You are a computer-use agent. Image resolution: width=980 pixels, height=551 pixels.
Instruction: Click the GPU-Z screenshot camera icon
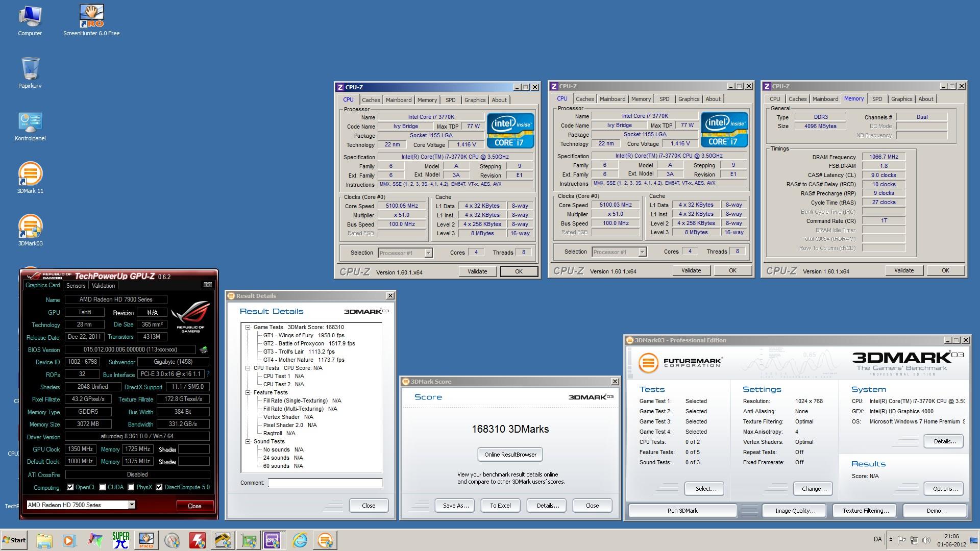point(207,285)
